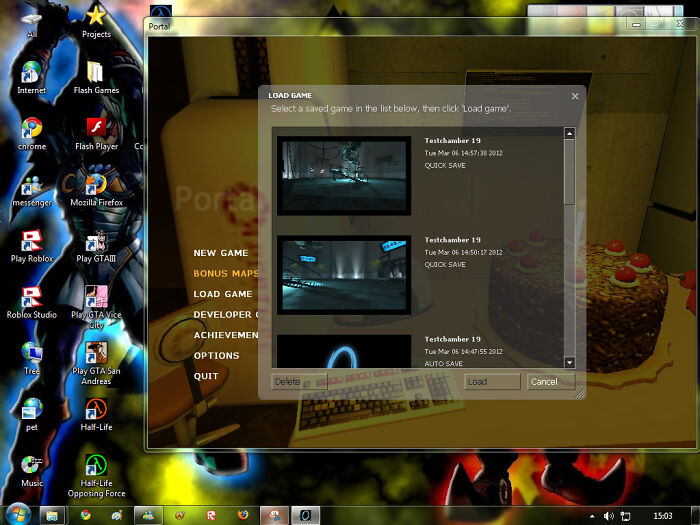Select LOAD GAME in the Portal menu
Viewport: 700px width, 525px height.
tap(223, 294)
